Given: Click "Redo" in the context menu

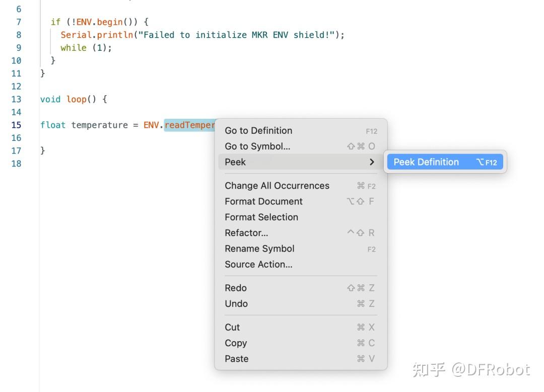Looking at the screenshot, I should click(235, 287).
